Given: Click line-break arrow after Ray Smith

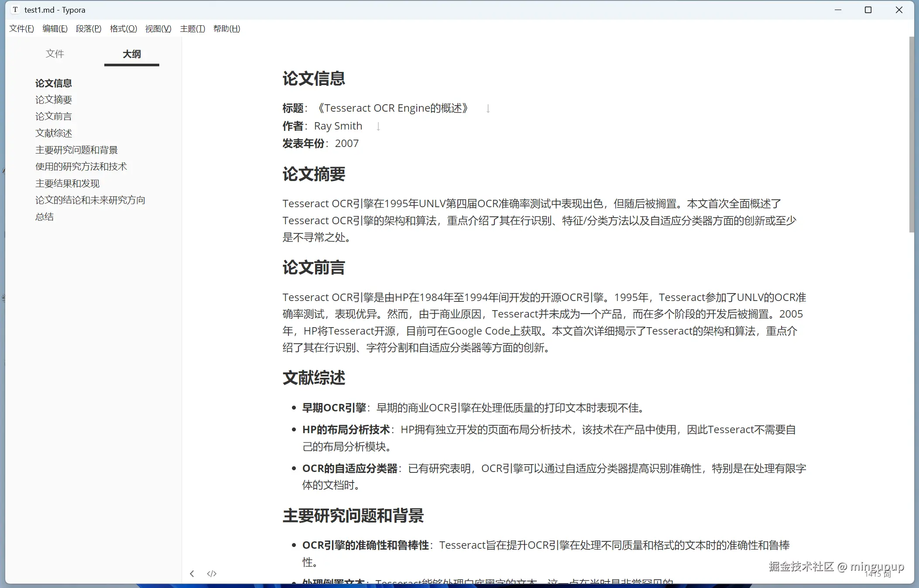Looking at the screenshot, I should pos(378,126).
